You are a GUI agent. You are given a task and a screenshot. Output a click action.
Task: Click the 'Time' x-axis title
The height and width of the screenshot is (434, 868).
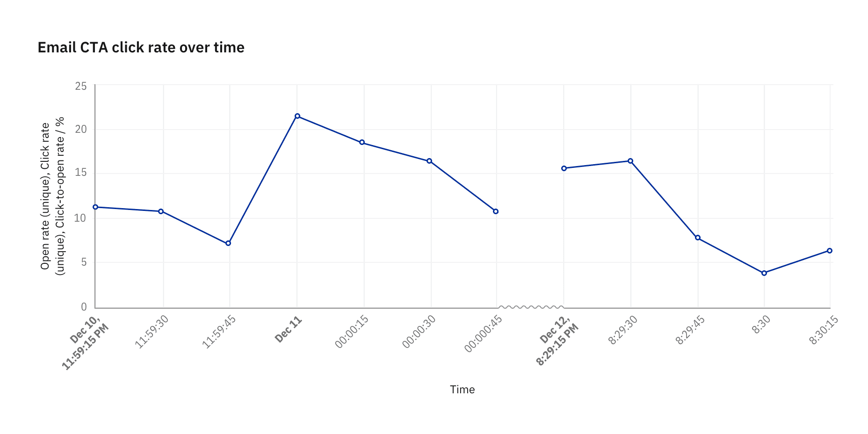tap(462, 390)
